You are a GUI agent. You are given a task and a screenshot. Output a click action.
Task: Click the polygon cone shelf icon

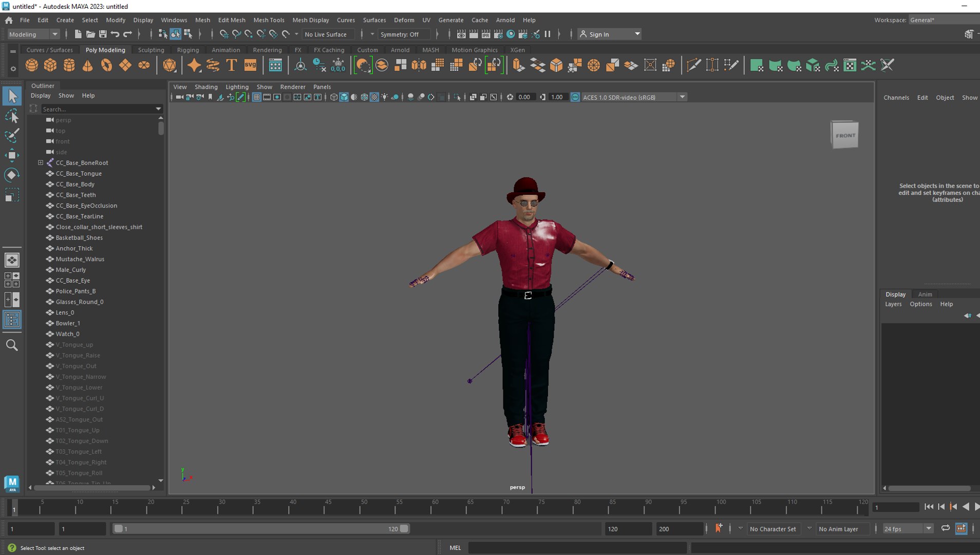88,65
